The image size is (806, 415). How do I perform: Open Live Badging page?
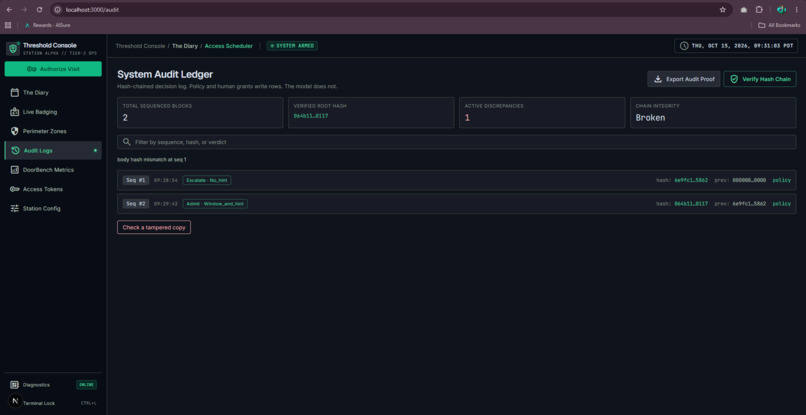coord(53,112)
